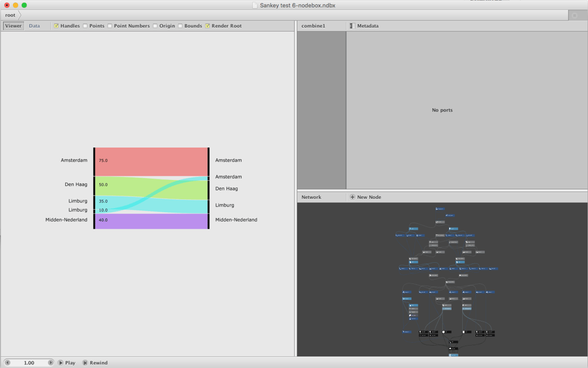Click the red Amsterdam flow band
This screenshot has width=588, height=368.
[152, 162]
